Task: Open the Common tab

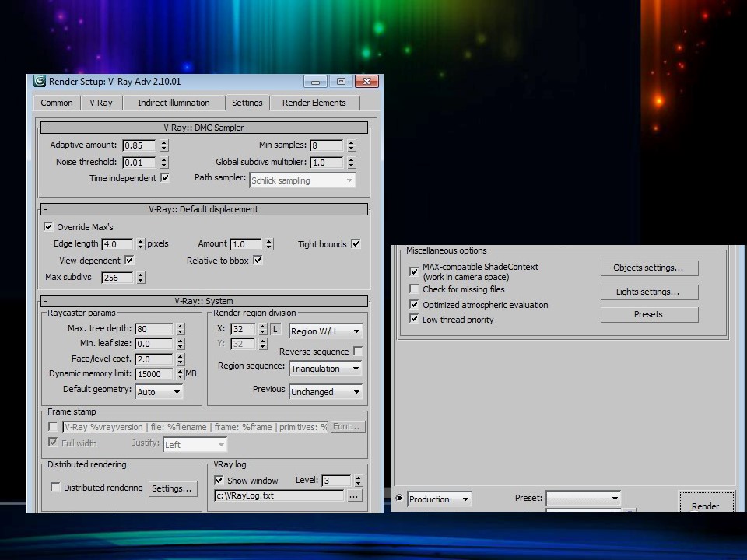Action: coord(57,103)
